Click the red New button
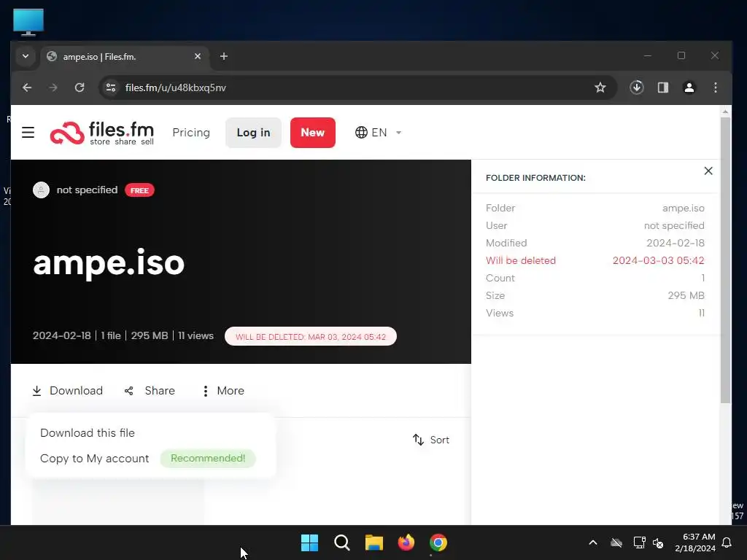The width and height of the screenshot is (747, 560). (312, 133)
